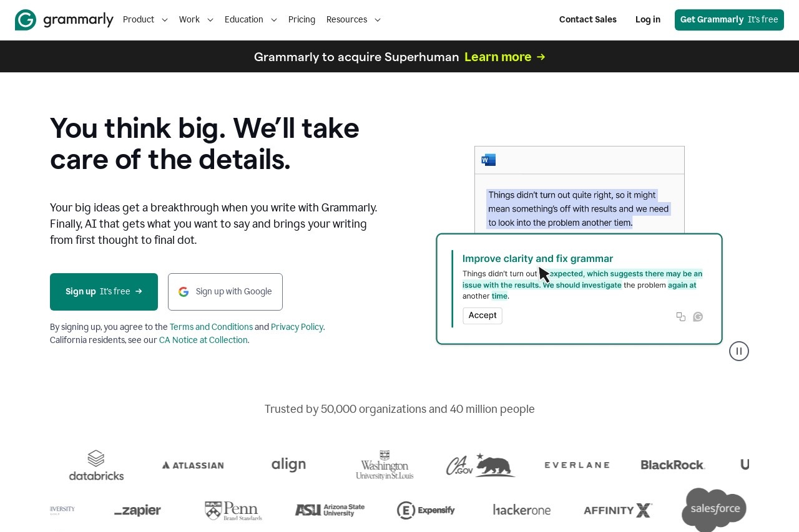Open the Education navigation menu
799x532 pixels.
click(x=244, y=20)
